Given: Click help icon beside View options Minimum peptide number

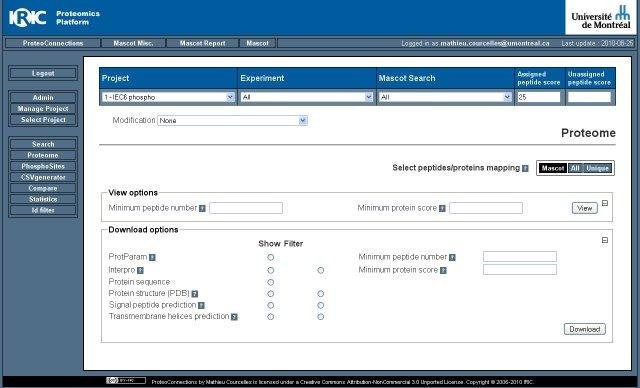Looking at the screenshot, I should point(202,208).
